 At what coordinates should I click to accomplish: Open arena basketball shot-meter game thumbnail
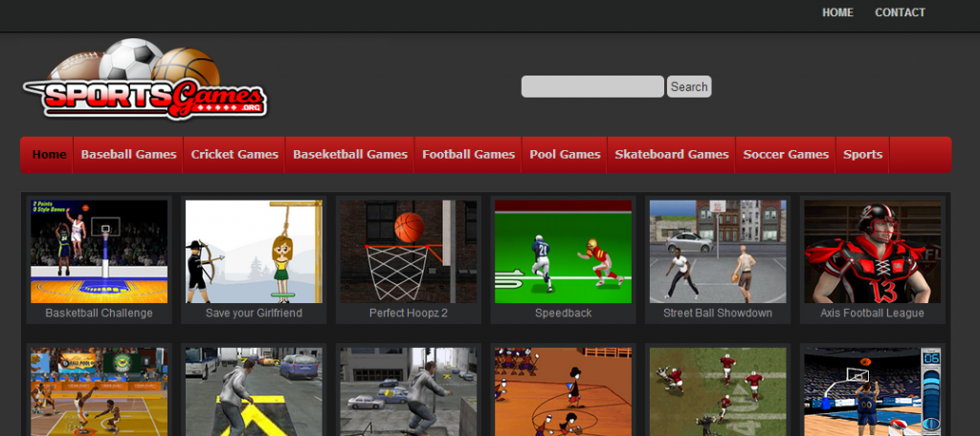[873, 392]
